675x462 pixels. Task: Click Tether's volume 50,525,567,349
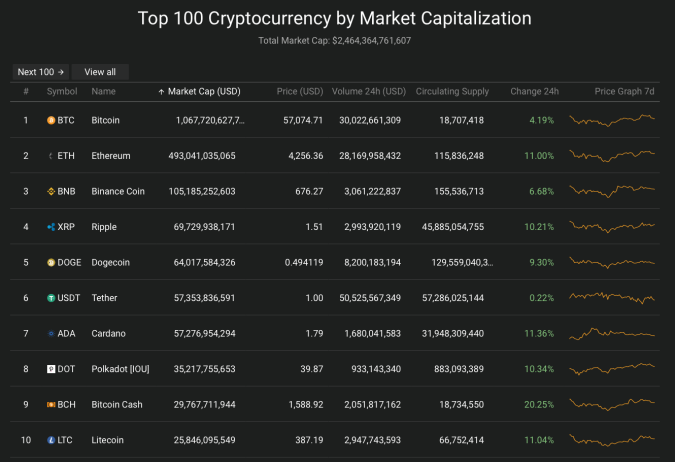click(370, 298)
